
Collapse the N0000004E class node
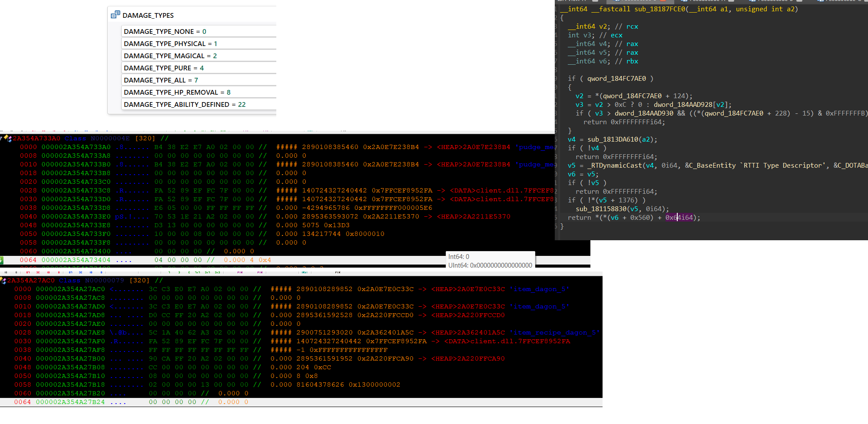(x=2, y=138)
